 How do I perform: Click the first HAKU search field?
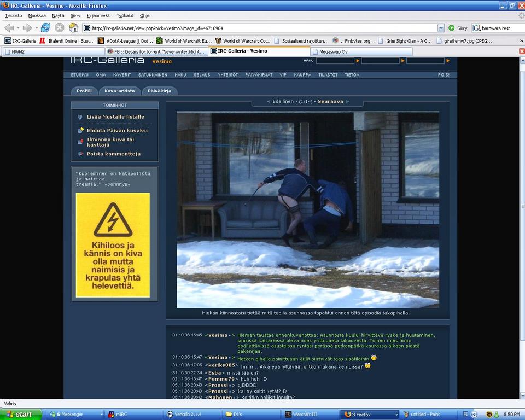click(335, 61)
